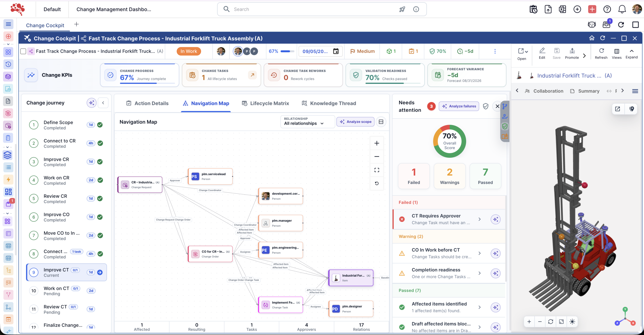Image resolution: width=644 pixels, height=335 pixels.
Task: Click the Refresh button in item toolbar
Action: (601, 53)
